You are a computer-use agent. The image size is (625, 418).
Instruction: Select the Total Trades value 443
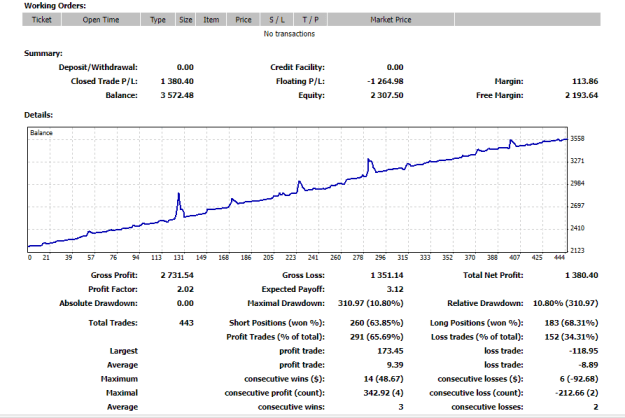pos(186,323)
